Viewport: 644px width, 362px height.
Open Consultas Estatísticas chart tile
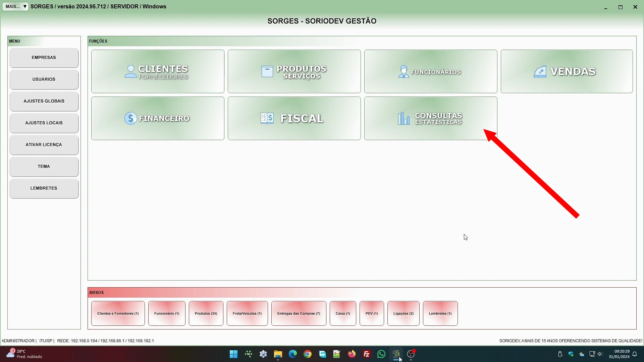tap(431, 118)
